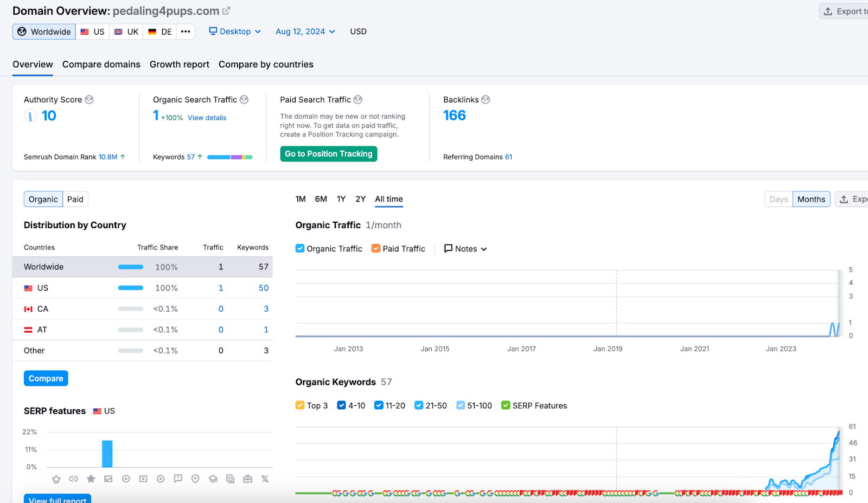Switch distribution to Paid
The width and height of the screenshot is (868, 503).
point(75,199)
